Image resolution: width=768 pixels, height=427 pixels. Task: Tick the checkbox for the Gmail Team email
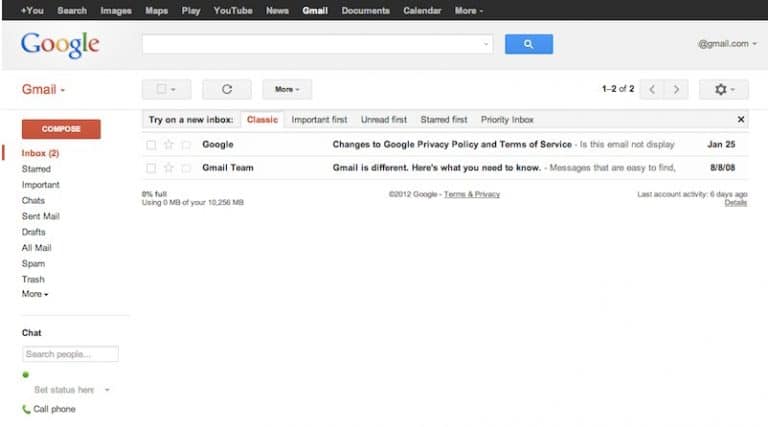151,168
